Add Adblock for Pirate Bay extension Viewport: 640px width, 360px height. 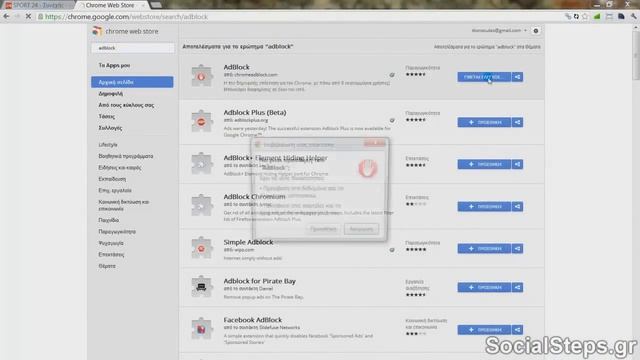coord(484,287)
